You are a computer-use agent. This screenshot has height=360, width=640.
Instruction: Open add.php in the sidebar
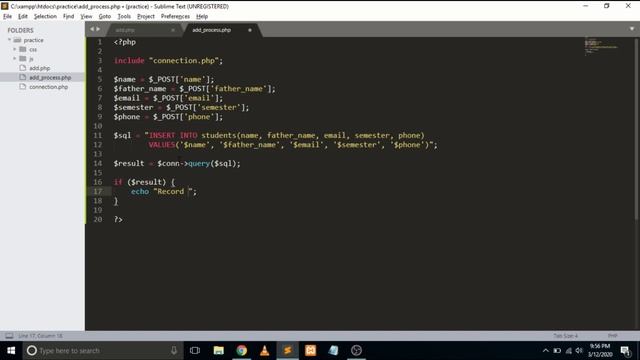tap(40, 68)
